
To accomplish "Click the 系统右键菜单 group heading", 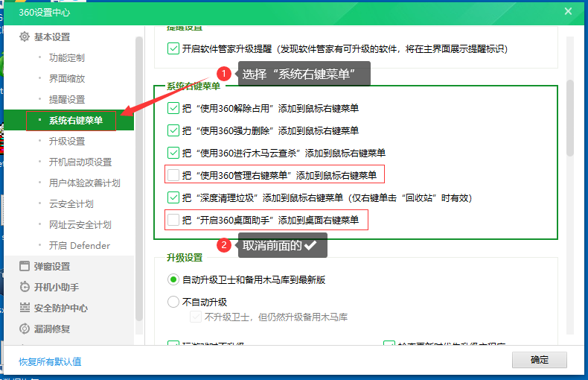I will [194, 86].
